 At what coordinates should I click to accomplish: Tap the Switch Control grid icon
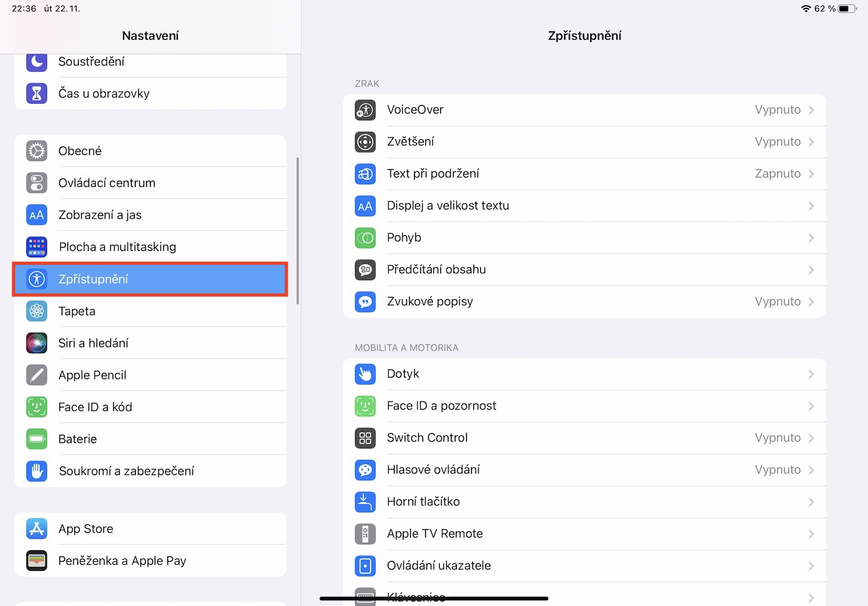point(365,438)
